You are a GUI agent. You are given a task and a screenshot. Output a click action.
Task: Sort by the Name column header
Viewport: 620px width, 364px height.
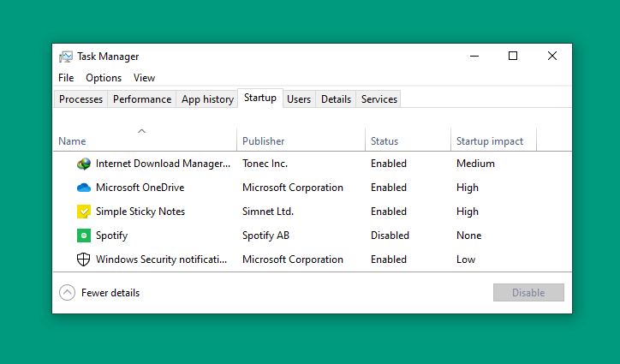(72, 141)
